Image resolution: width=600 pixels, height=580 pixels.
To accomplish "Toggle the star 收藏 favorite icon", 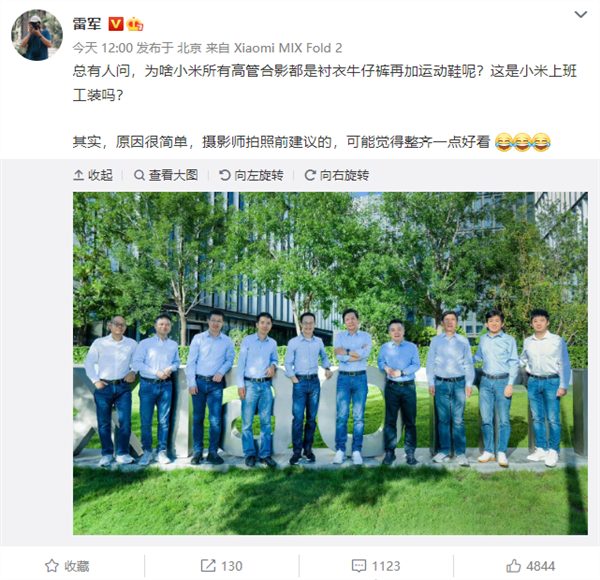I will [52, 566].
